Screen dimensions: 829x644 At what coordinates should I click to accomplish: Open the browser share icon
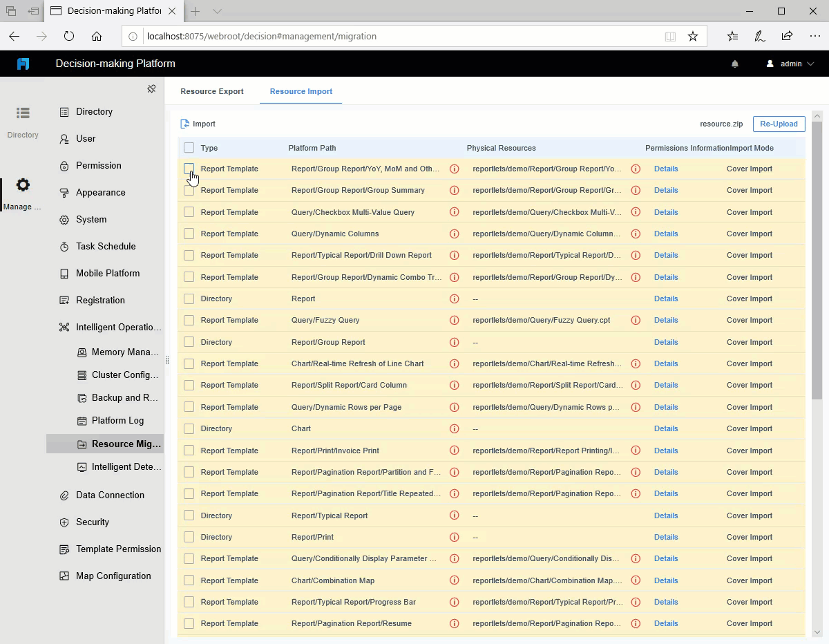click(787, 36)
